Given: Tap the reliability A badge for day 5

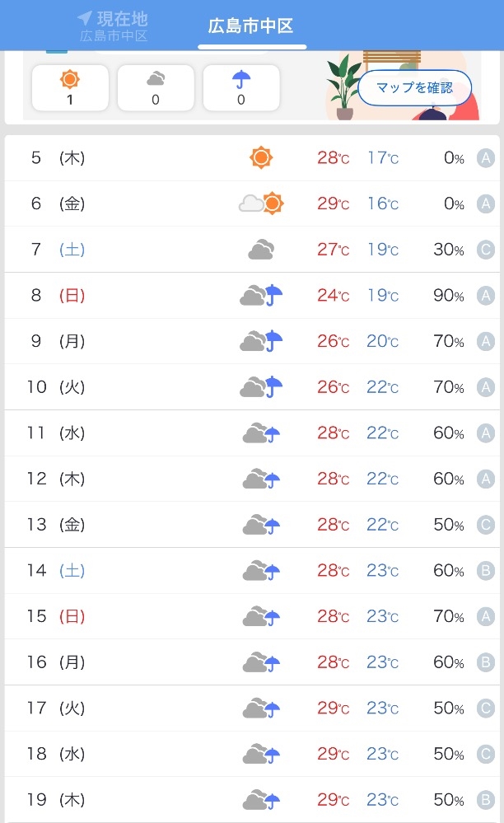Looking at the screenshot, I should pyautogui.click(x=485, y=158).
